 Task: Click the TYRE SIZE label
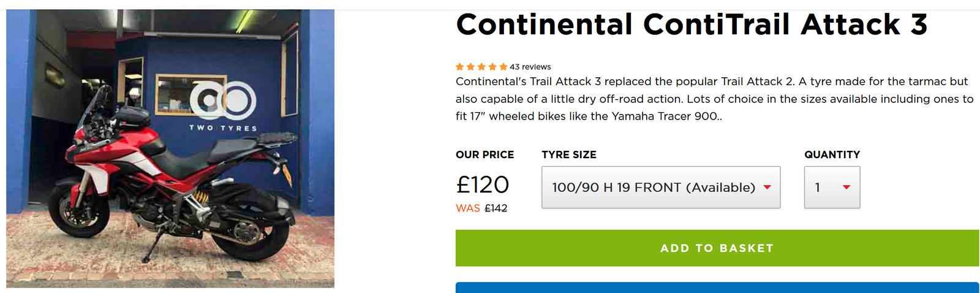569,154
